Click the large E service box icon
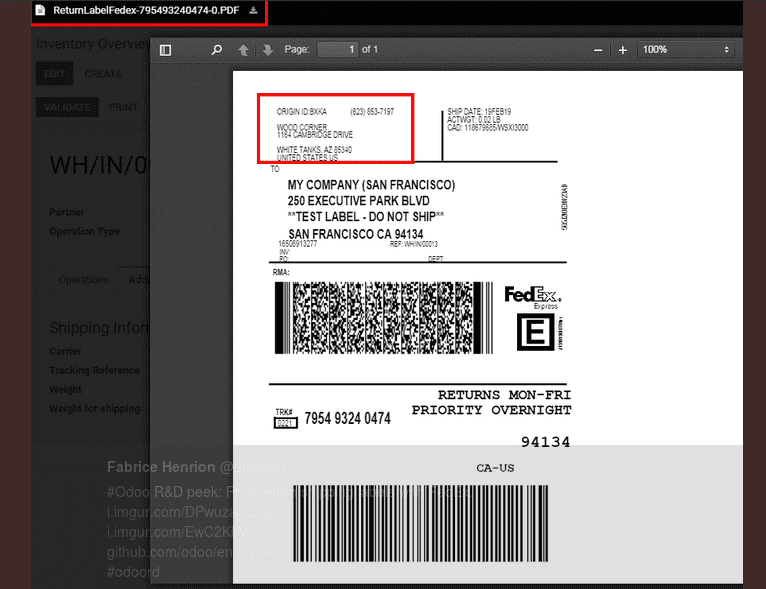This screenshot has width=766, height=589. pos(536,332)
